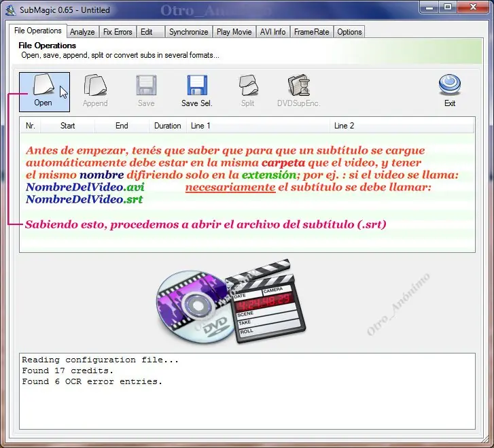Switch to the Analyze tab
Screen dimensions: 494x448
click(82, 32)
